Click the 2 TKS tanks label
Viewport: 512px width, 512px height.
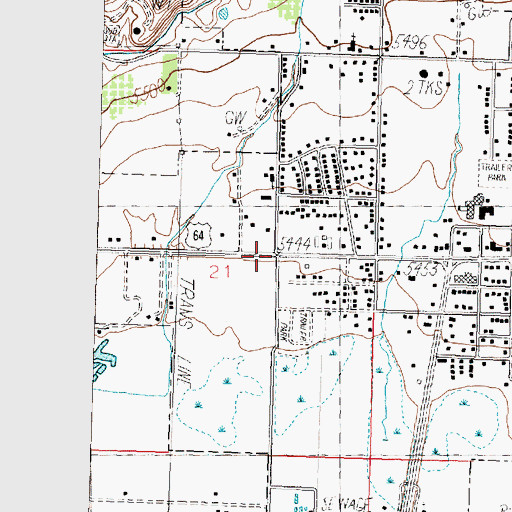click(424, 88)
